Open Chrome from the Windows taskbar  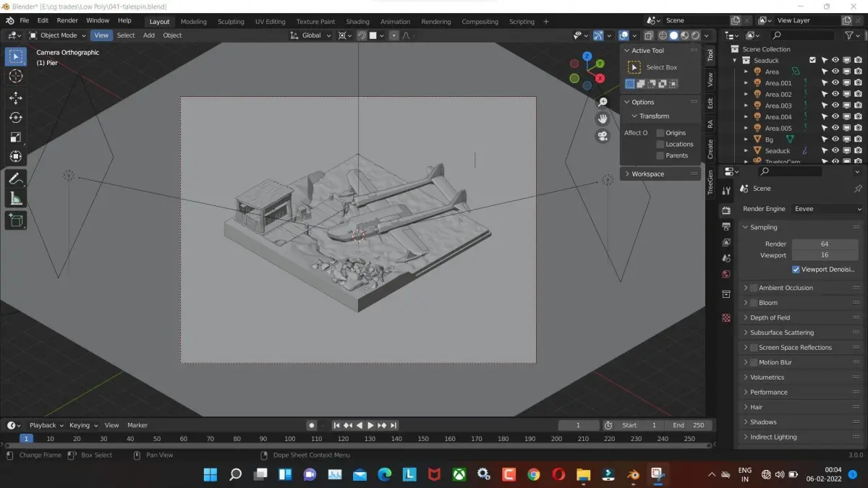coord(534,474)
